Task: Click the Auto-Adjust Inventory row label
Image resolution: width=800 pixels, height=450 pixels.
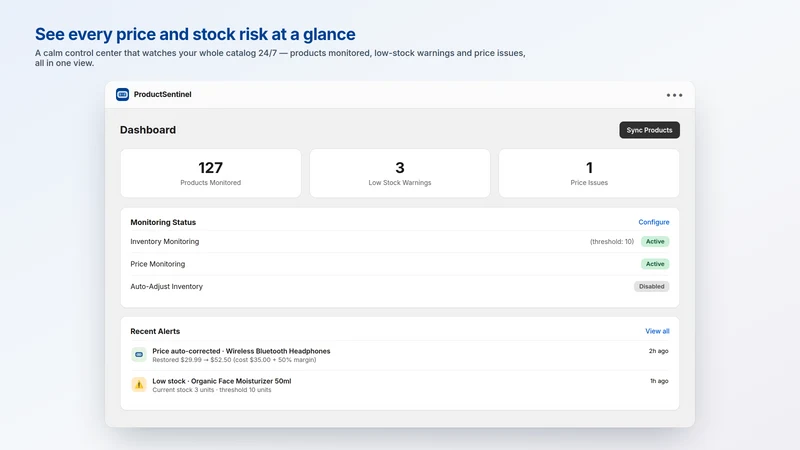Action: coord(166,286)
